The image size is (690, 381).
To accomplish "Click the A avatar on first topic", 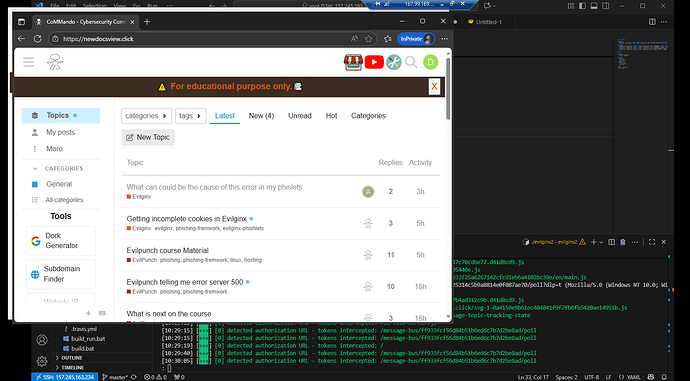I will pyautogui.click(x=368, y=192).
